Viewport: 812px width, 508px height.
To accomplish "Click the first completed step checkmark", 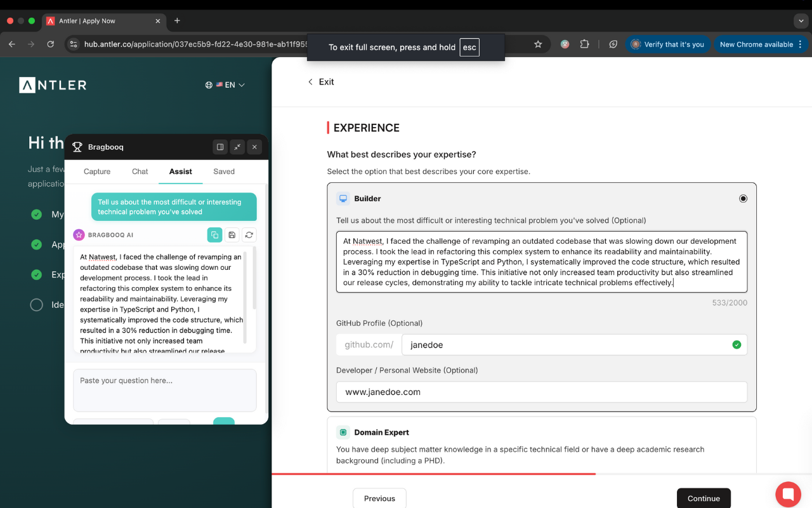I will (x=37, y=215).
